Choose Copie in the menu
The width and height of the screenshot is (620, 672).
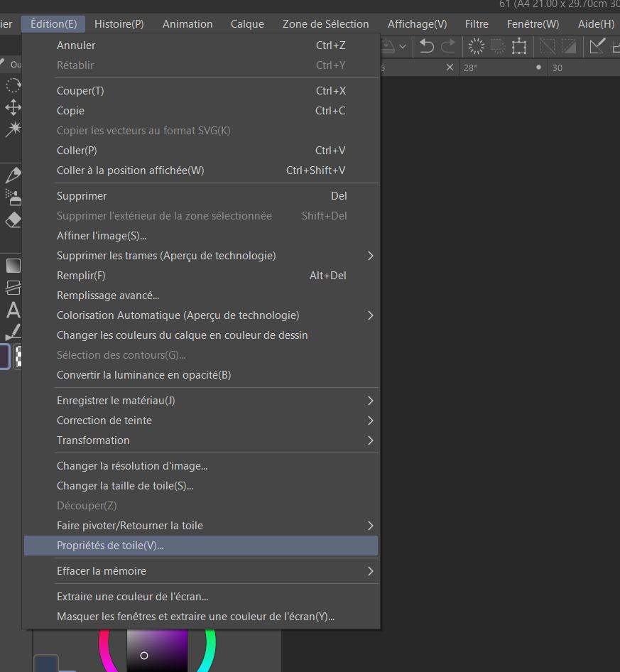(x=201, y=111)
